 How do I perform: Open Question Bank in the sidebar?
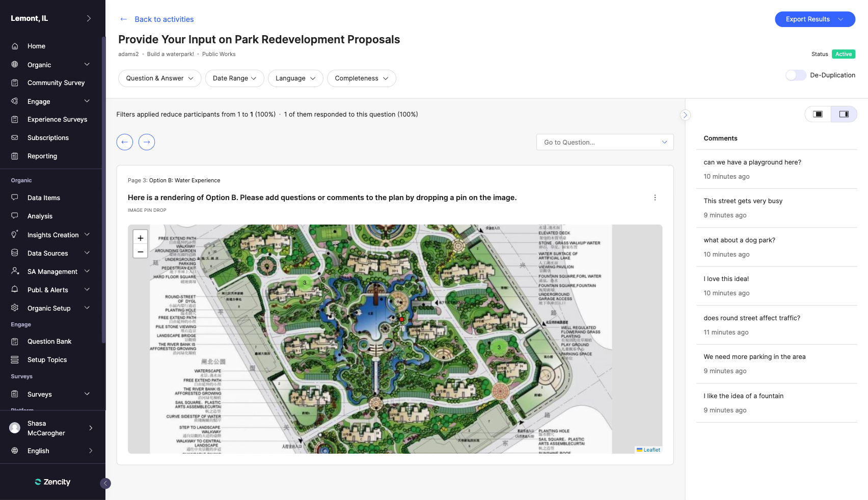(x=49, y=342)
